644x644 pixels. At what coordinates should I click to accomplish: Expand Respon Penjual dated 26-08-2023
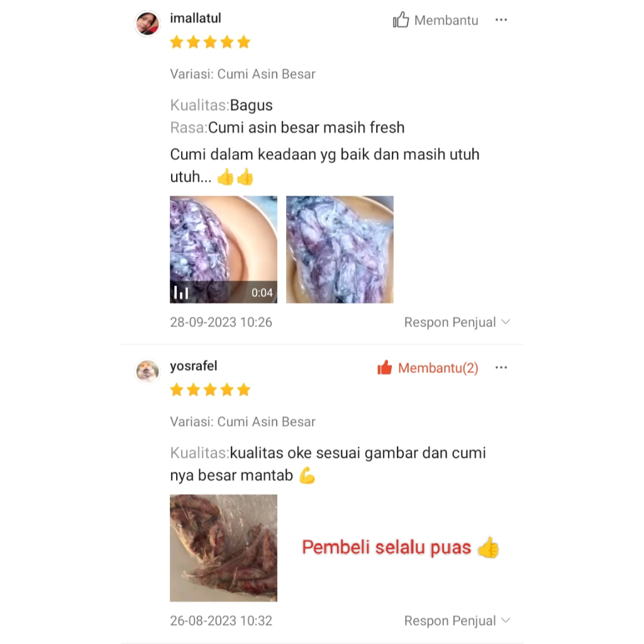457,621
